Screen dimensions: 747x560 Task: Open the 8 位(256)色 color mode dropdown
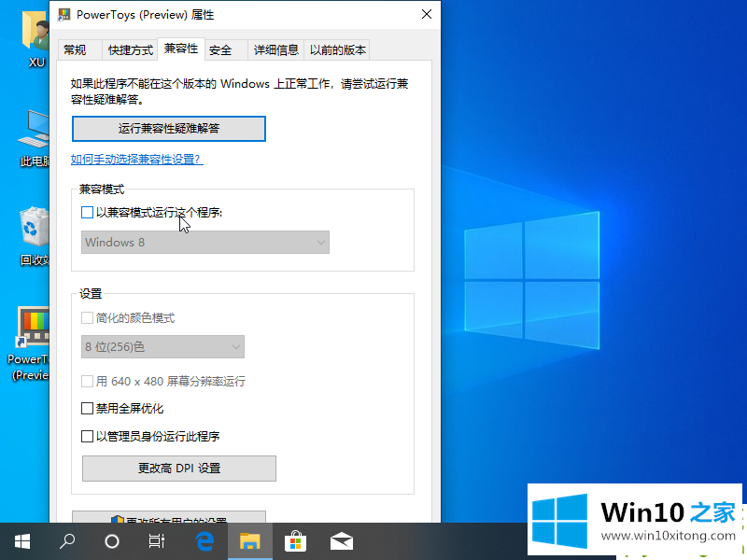tap(162, 347)
